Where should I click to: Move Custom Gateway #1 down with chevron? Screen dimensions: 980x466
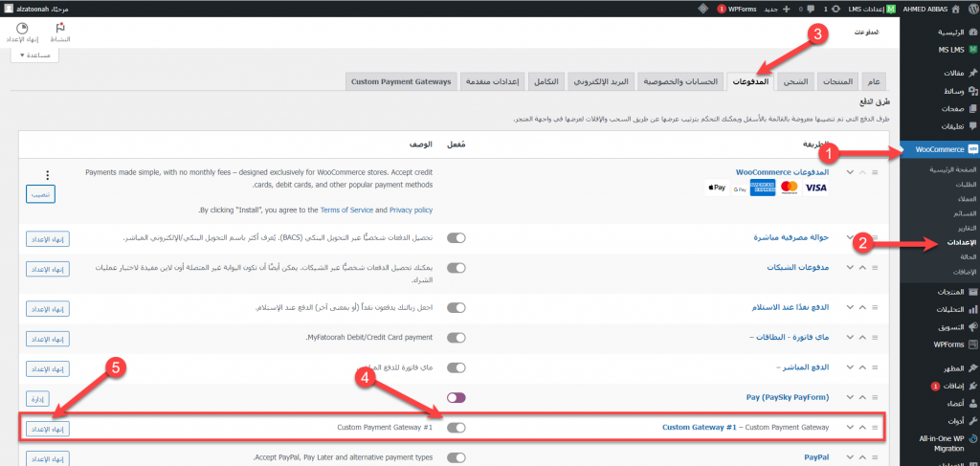tap(850, 428)
